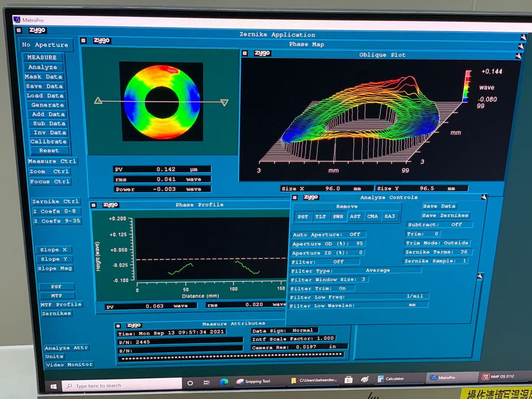
Task: Click the Calibrate button
Action: [48, 141]
